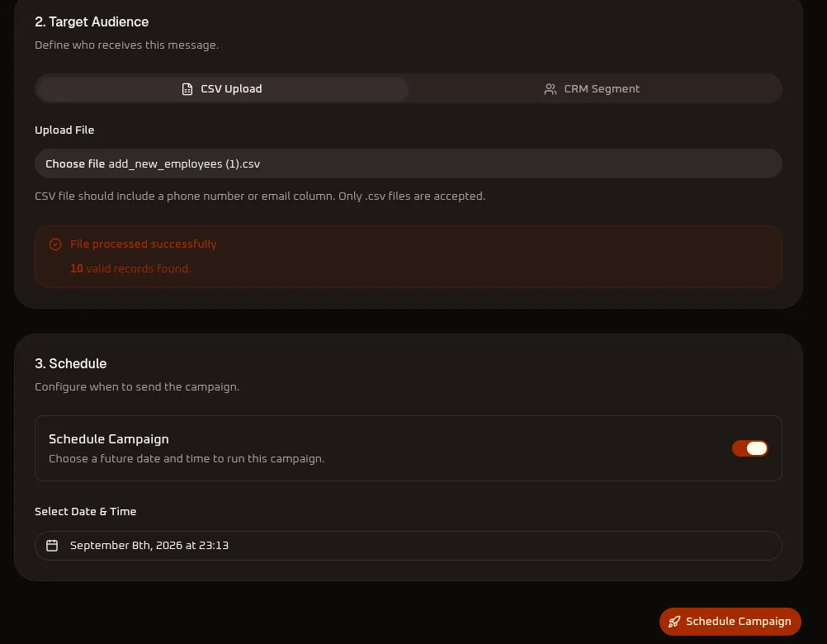
Task: Click 'Choose a future date and time' description
Action: pyautogui.click(x=187, y=459)
